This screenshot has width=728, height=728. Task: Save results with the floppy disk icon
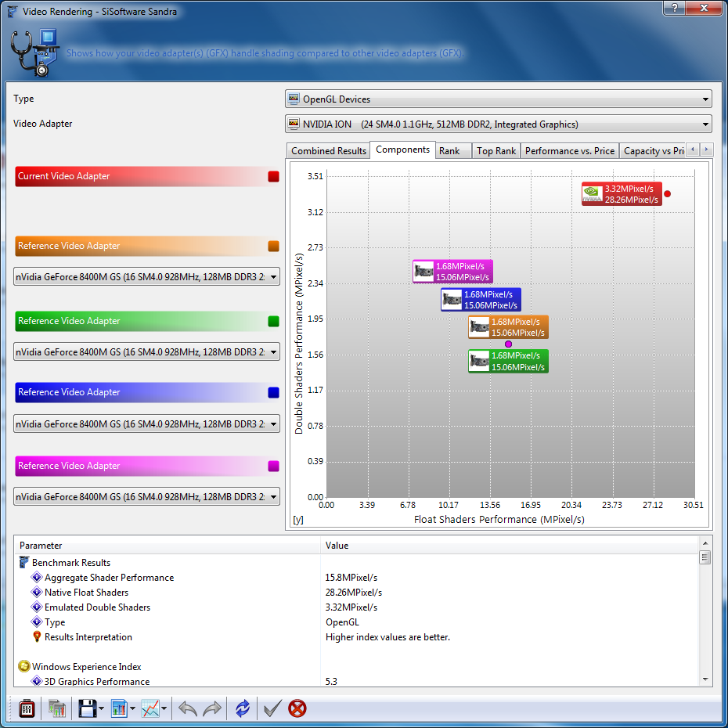pyautogui.click(x=88, y=709)
